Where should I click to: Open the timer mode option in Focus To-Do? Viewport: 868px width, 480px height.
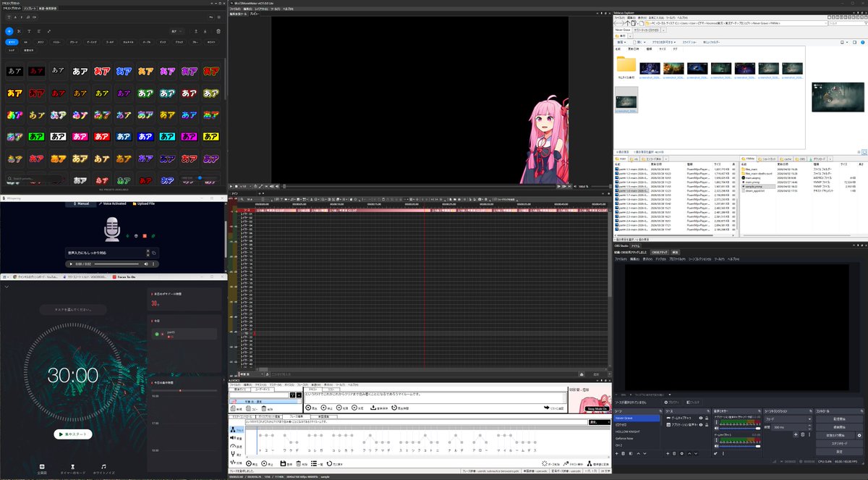(73, 469)
